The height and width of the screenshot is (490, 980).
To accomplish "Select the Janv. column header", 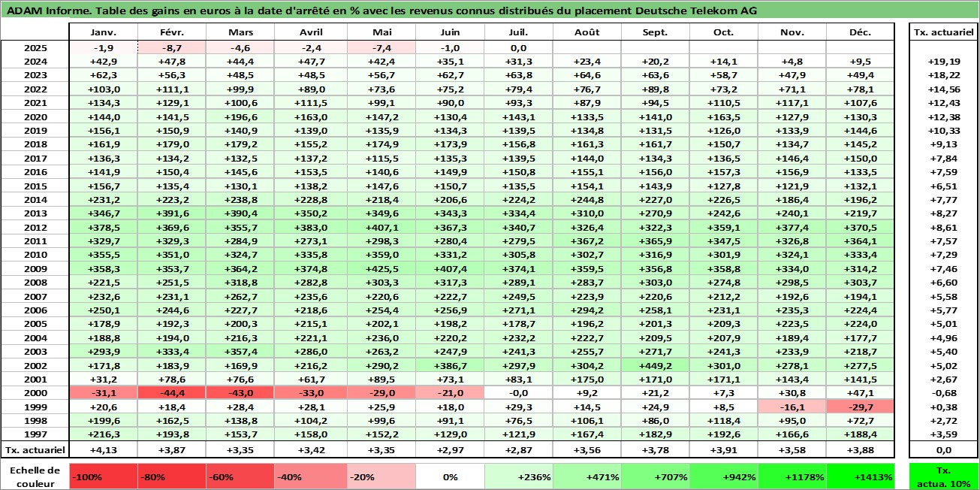I will (x=103, y=33).
